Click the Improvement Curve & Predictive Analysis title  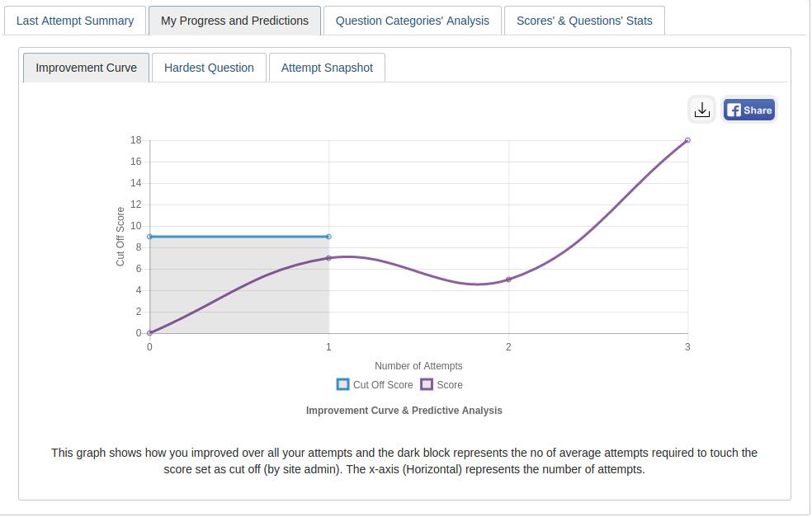(404, 411)
